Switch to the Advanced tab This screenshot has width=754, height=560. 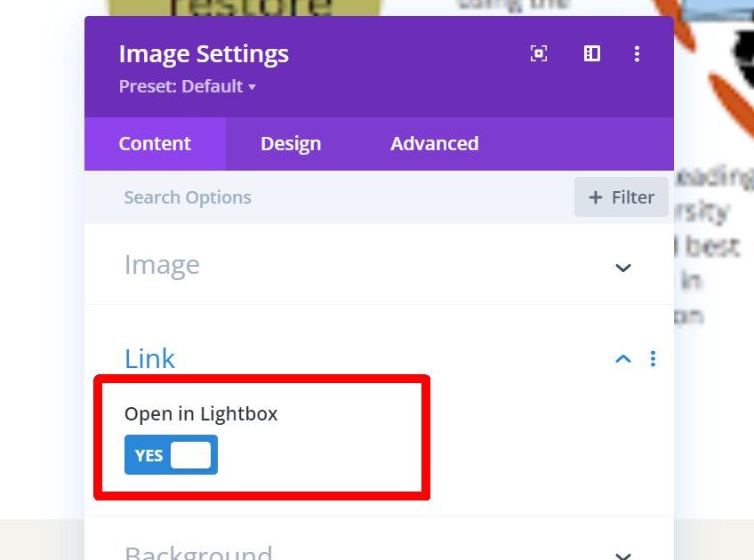[434, 144]
